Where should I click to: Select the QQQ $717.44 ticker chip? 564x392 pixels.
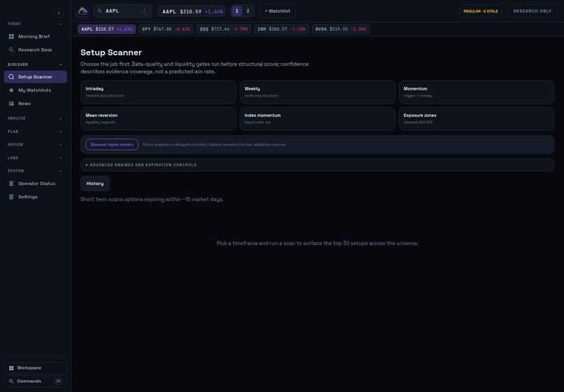pyautogui.click(x=223, y=29)
